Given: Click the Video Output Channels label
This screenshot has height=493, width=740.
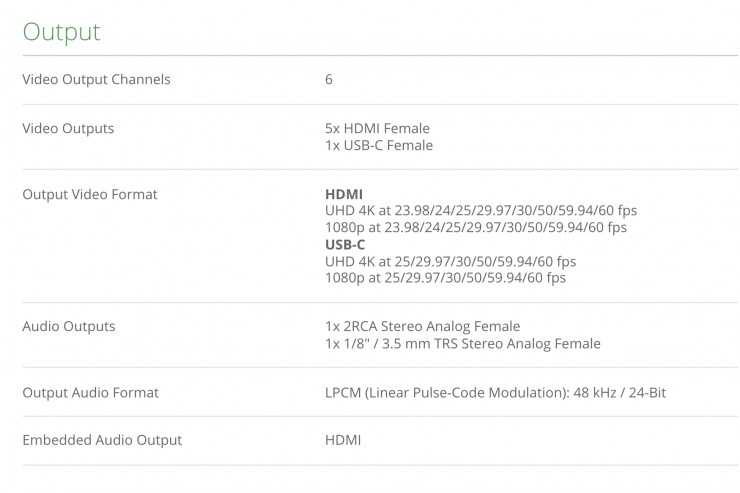Looking at the screenshot, I should [x=96, y=79].
